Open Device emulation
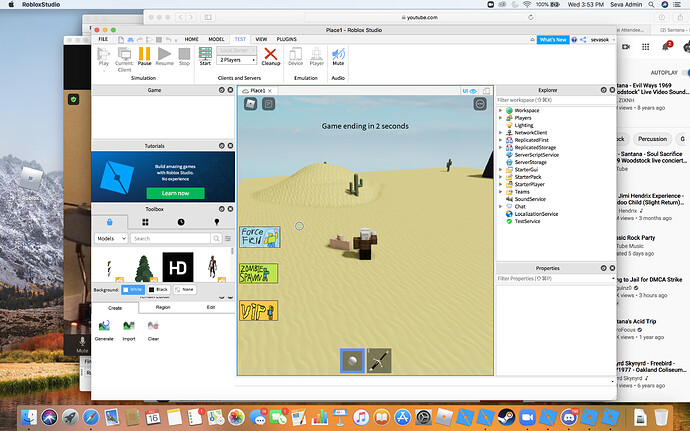This screenshot has width=690, height=431. click(x=295, y=56)
